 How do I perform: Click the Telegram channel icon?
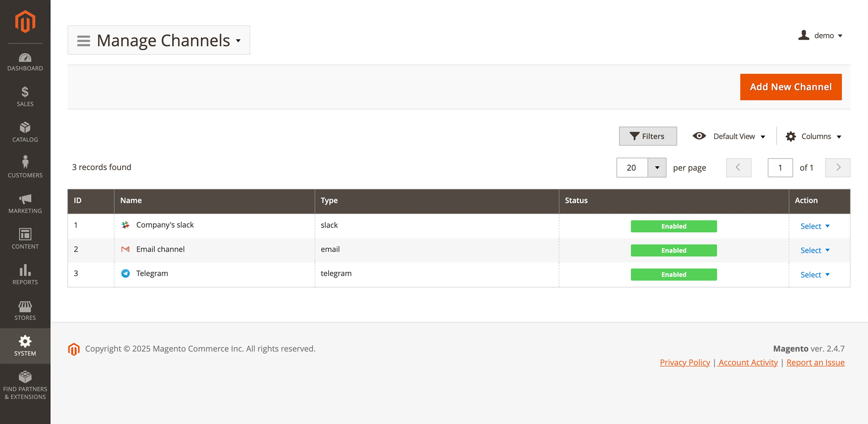click(x=126, y=273)
